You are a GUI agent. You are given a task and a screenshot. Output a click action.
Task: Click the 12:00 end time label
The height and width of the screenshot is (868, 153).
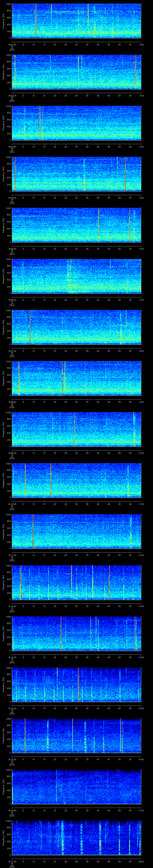tap(141, 555)
